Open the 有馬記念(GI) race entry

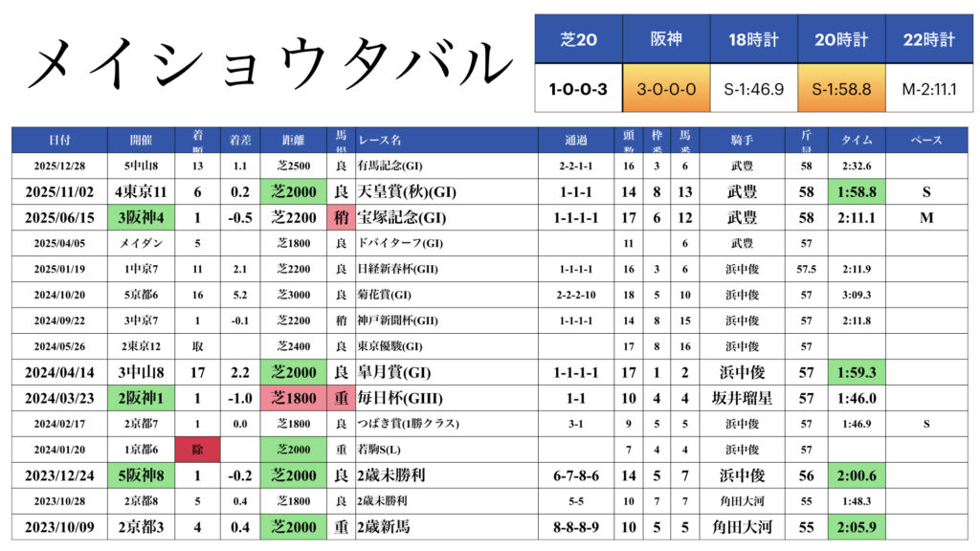click(x=384, y=165)
